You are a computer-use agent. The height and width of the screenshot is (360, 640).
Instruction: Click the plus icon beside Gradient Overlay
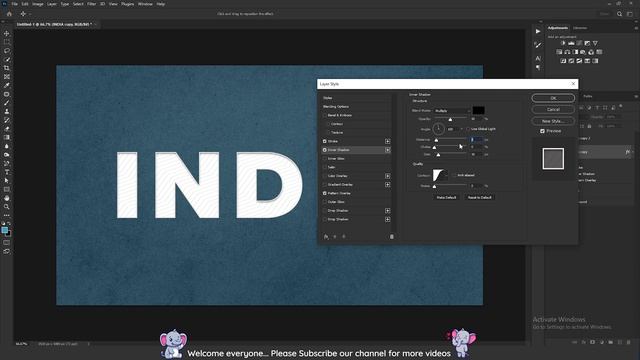[x=387, y=184]
